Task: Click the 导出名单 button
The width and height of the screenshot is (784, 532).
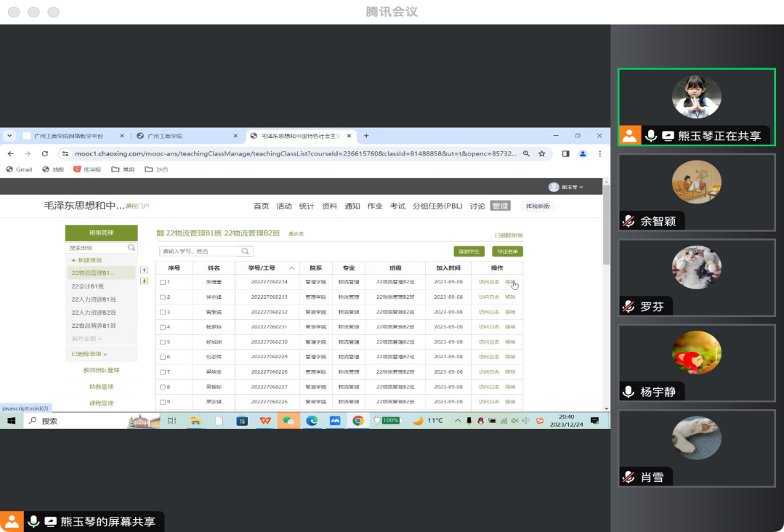Action: (x=507, y=251)
